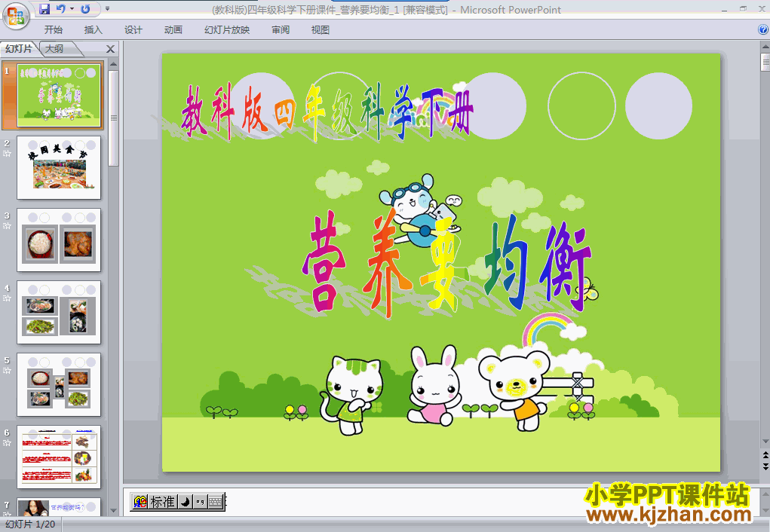Open the 审阅 ribbon tab
This screenshot has height=532, width=770.
click(x=281, y=30)
